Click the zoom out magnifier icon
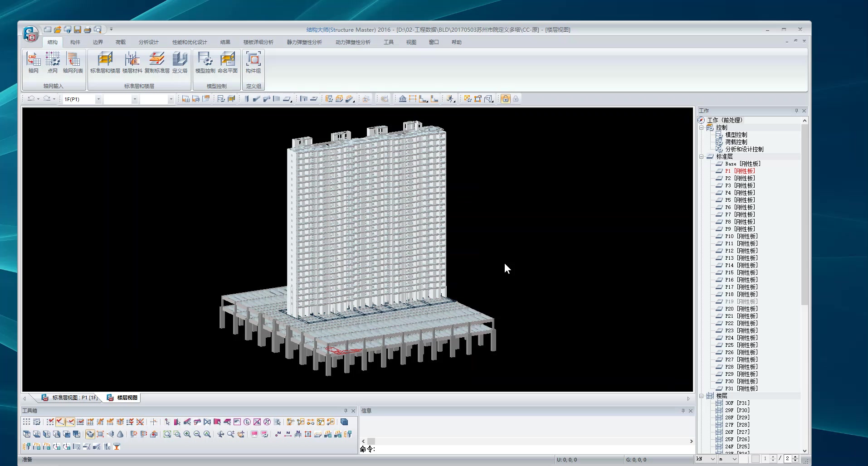The width and height of the screenshot is (868, 466). (197, 434)
